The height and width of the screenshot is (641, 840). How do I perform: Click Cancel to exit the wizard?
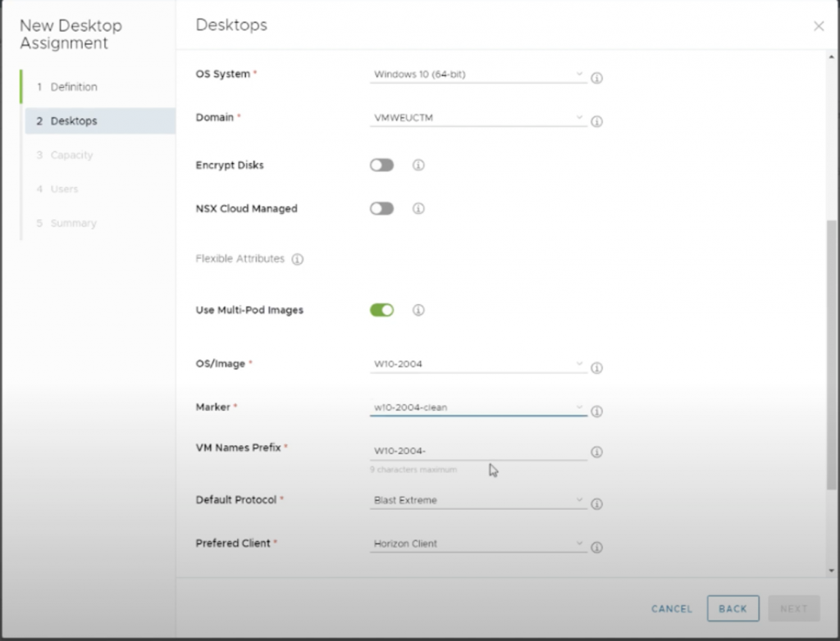point(672,609)
